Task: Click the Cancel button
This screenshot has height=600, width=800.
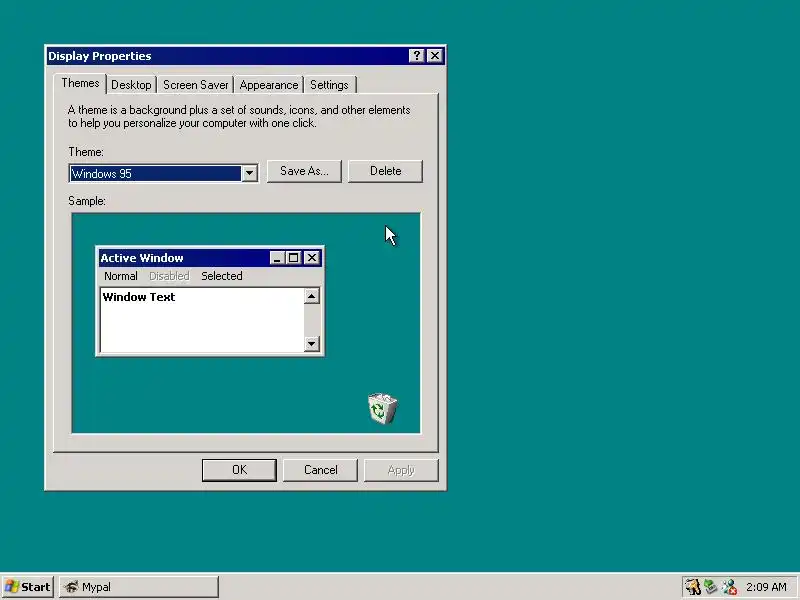Action: [x=320, y=470]
